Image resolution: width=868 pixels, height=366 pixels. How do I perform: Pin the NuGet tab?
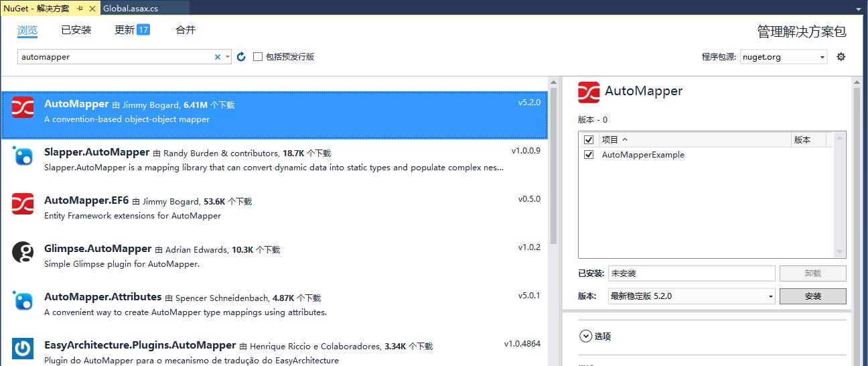tap(80, 8)
